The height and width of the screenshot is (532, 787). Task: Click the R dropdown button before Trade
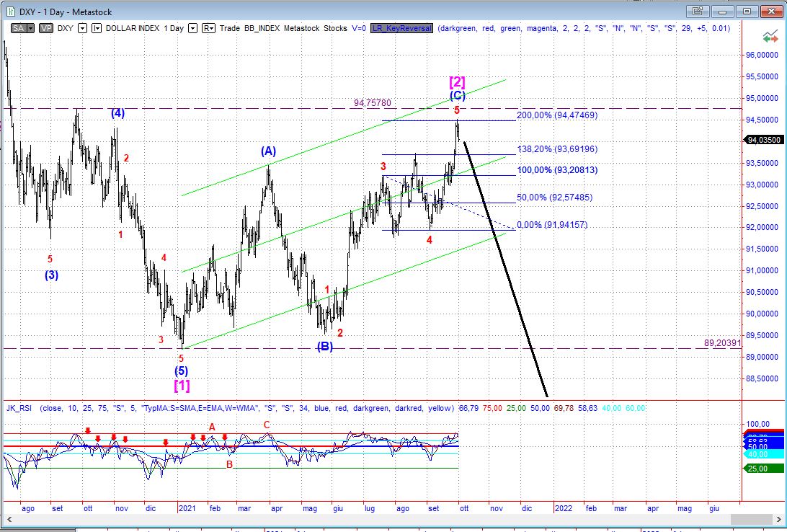pyautogui.click(x=208, y=28)
